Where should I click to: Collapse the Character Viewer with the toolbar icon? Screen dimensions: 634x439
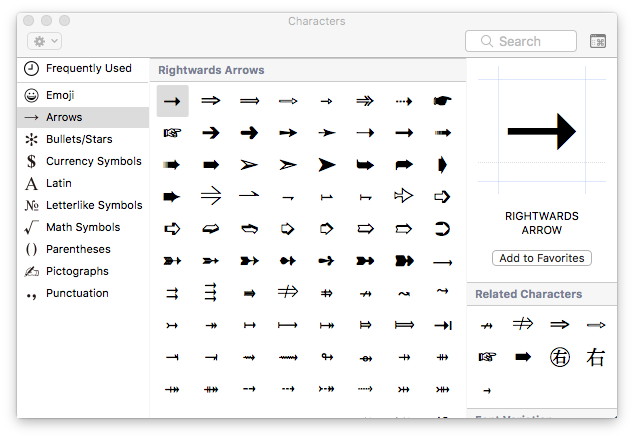coord(598,41)
